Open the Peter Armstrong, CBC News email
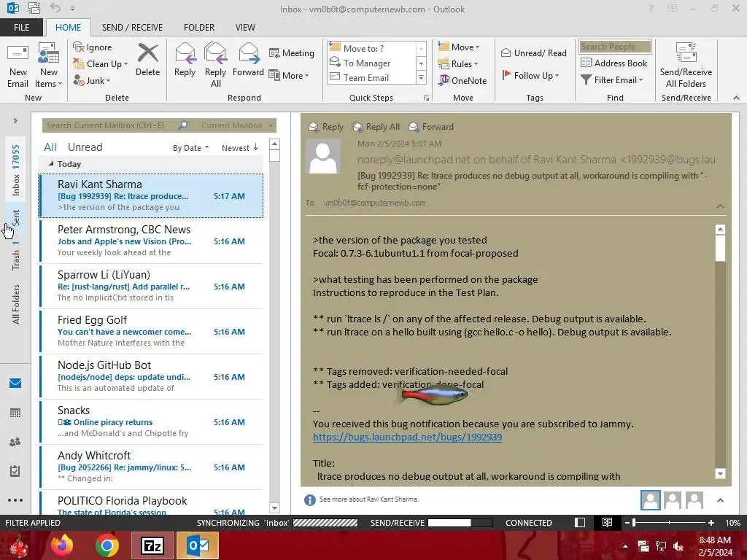This screenshot has height=560, width=747. coord(152,241)
